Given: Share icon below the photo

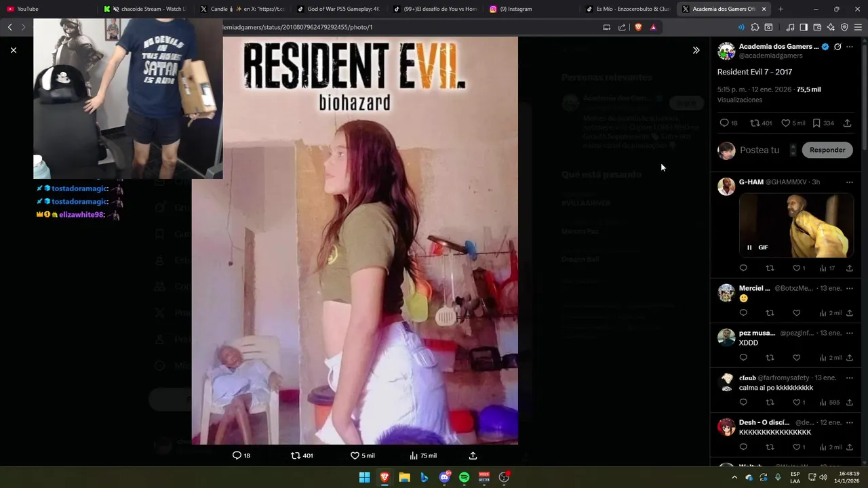Looking at the screenshot, I should point(473,455).
